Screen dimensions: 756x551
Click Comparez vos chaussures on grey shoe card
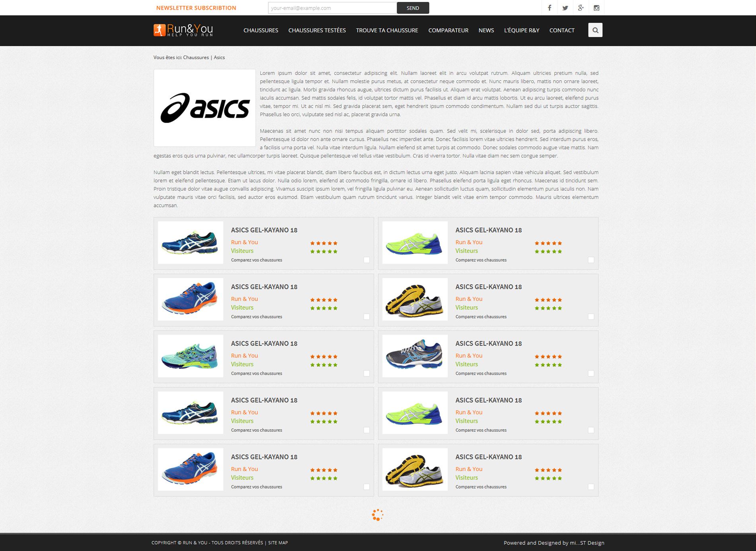pos(481,373)
